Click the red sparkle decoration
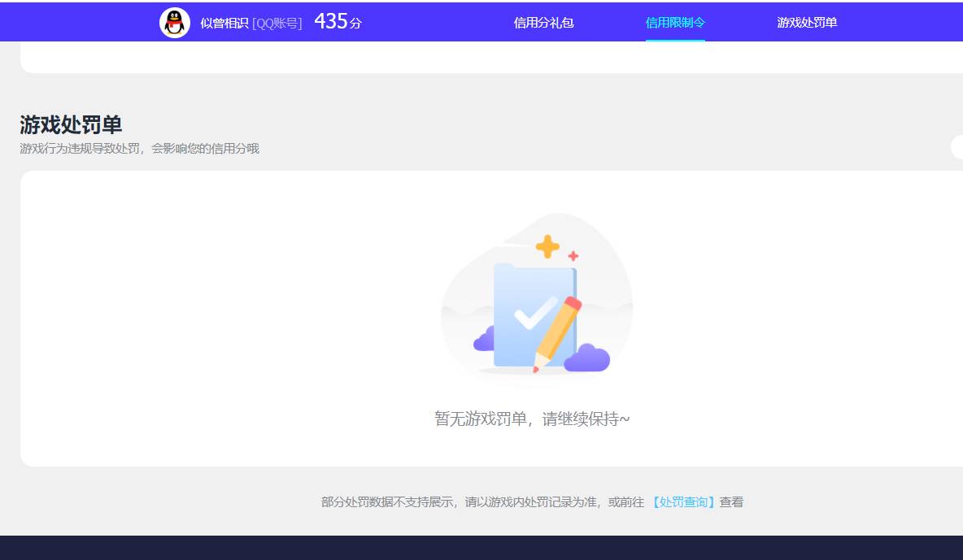Image resolution: width=963 pixels, height=560 pixels. [x=575, y=254]
